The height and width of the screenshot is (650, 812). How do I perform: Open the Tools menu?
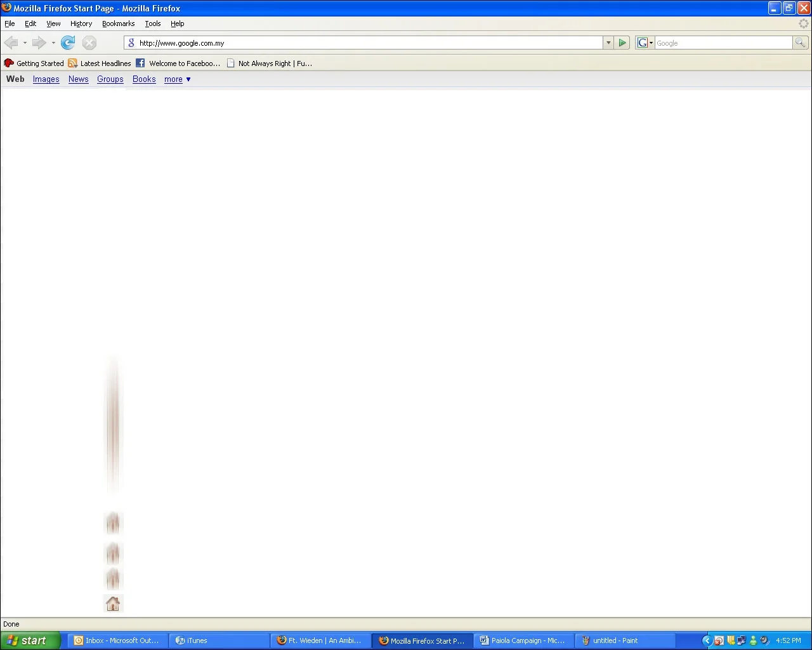click(153, 23)
